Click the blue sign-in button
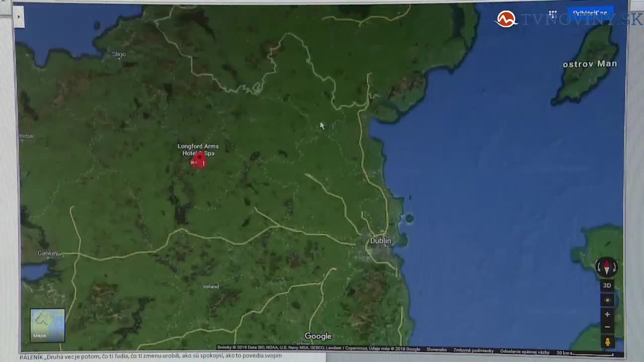This screenshot has height=362, width=644. [x=590, y=13]
